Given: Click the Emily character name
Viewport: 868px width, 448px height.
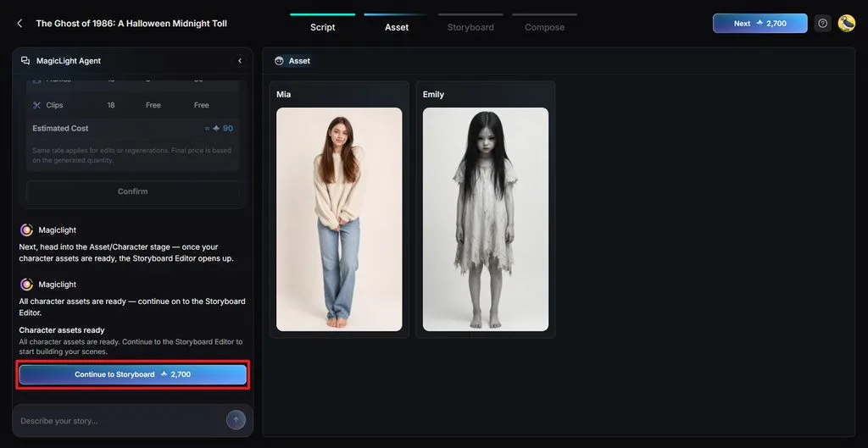Looking at the screenshot, I should [x=433, y=95].
